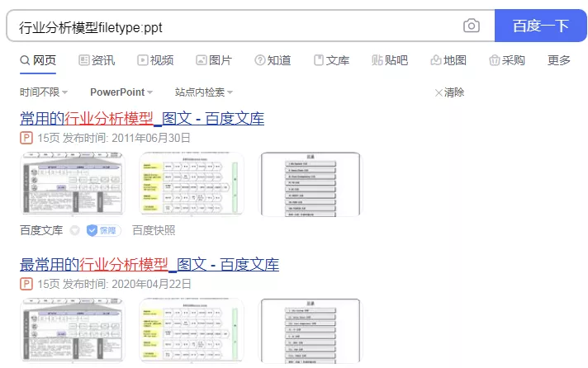Open the yellow-labeled second thumbnail of the 2020 result
Image resolution: width=588 pixels, height=368 pixels.
coord(192,331)
